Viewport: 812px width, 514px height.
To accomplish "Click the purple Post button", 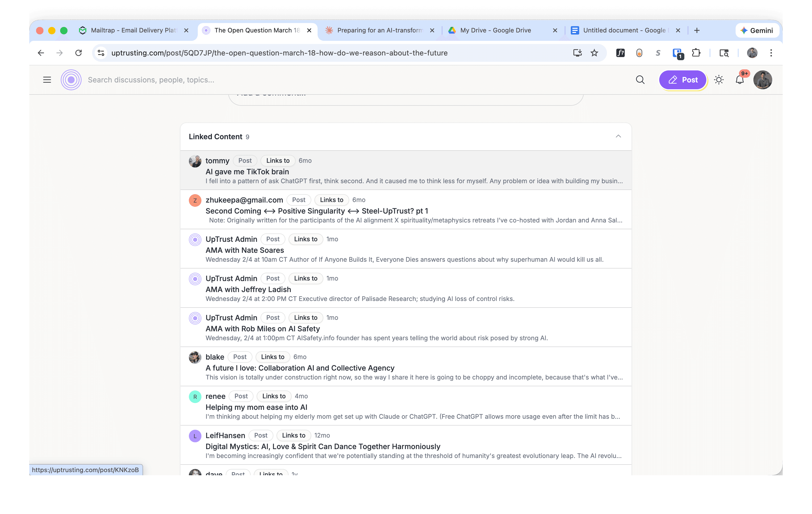I will (683, 80).
